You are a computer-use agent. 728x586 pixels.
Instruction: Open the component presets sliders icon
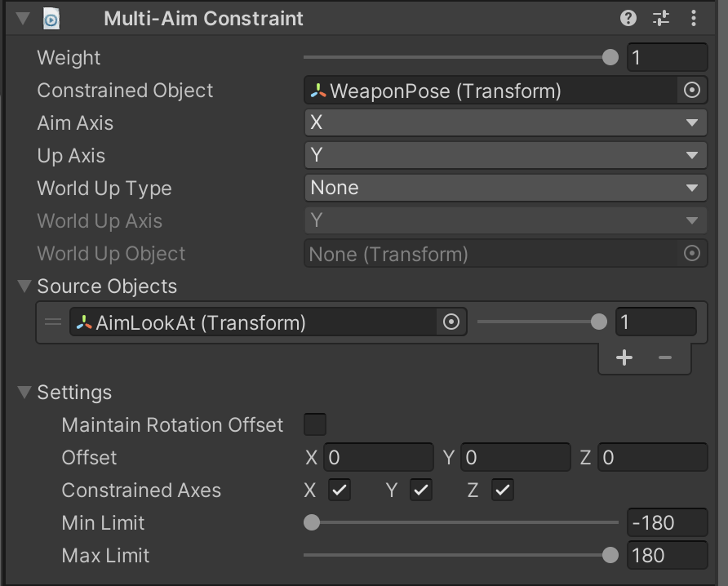coord(661,19)
